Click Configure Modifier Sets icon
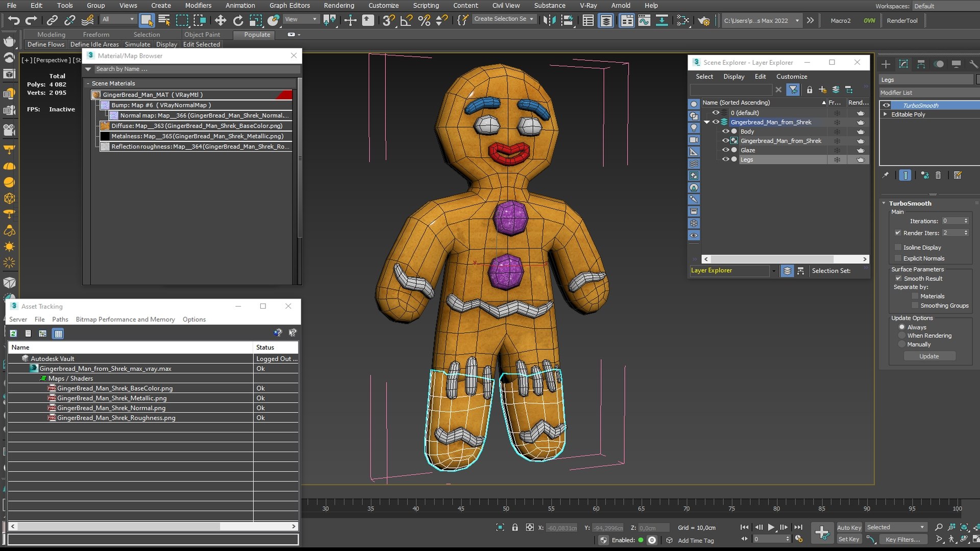The height and width of the screenshot is (551, 980). [x=958, y=175]
